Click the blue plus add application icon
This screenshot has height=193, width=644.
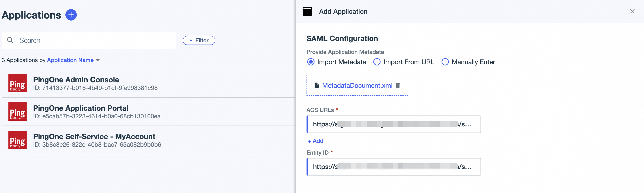coord(71,15)
